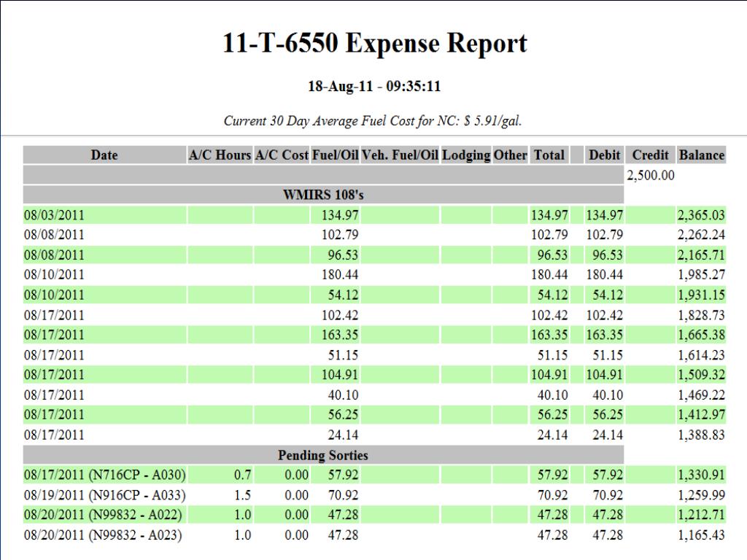Click Fuel/Oil amount 102.42
Viewport: 747px width, 560px height.
340,315
